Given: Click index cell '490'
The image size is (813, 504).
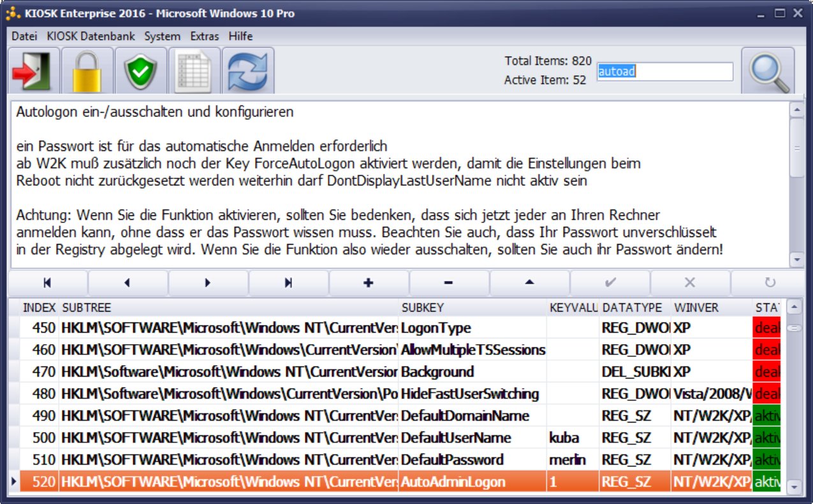Looking at the screenshot, I should point(39,416).
